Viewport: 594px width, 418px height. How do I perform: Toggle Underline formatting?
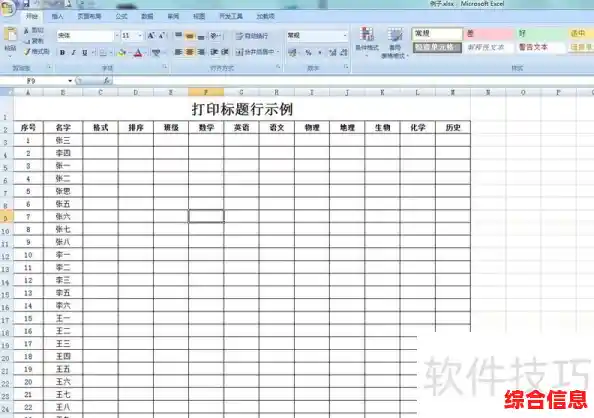pos(84,53)
